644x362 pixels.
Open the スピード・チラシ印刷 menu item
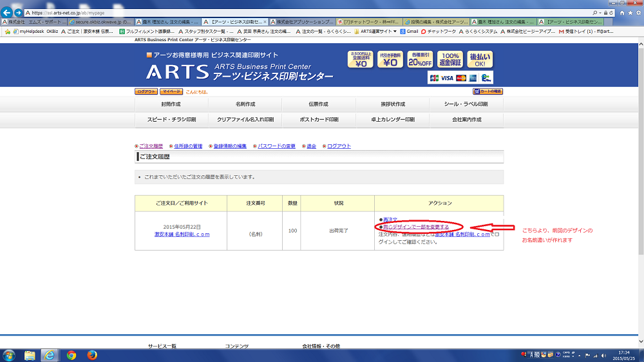click(171, 120)
